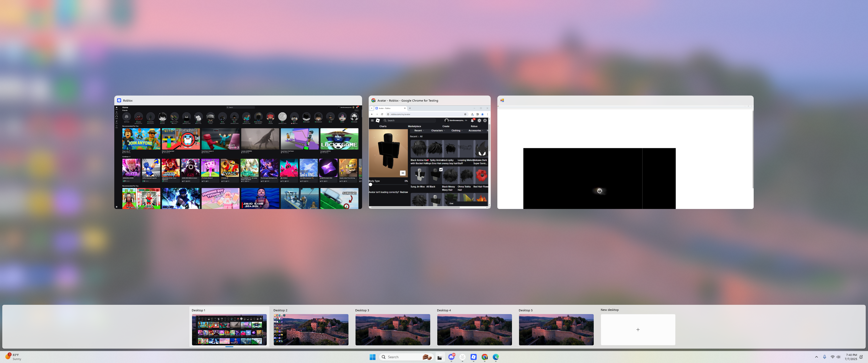Click the Windows Start button
This screenshot has width=868, height=363.
pyautogui.click(x=372, y=357)
